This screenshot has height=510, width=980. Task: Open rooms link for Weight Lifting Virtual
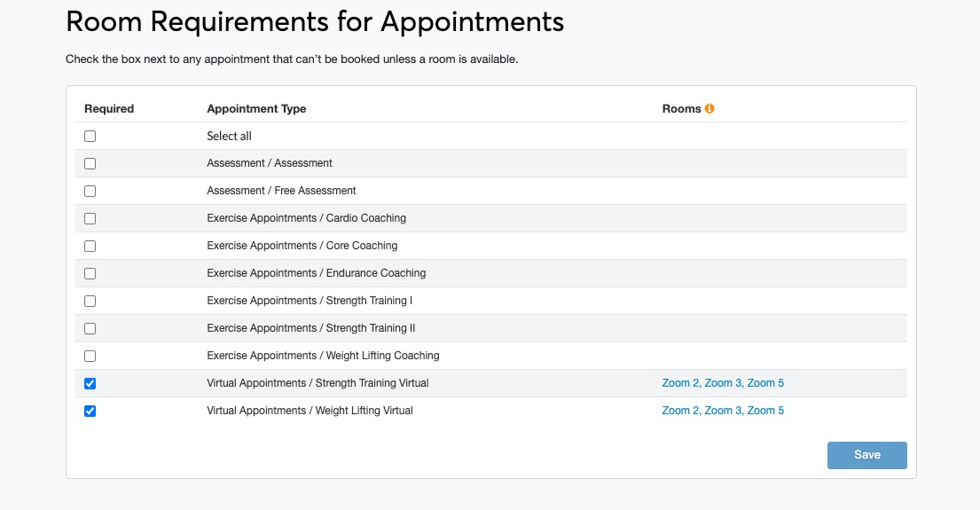tap(723, 411)
